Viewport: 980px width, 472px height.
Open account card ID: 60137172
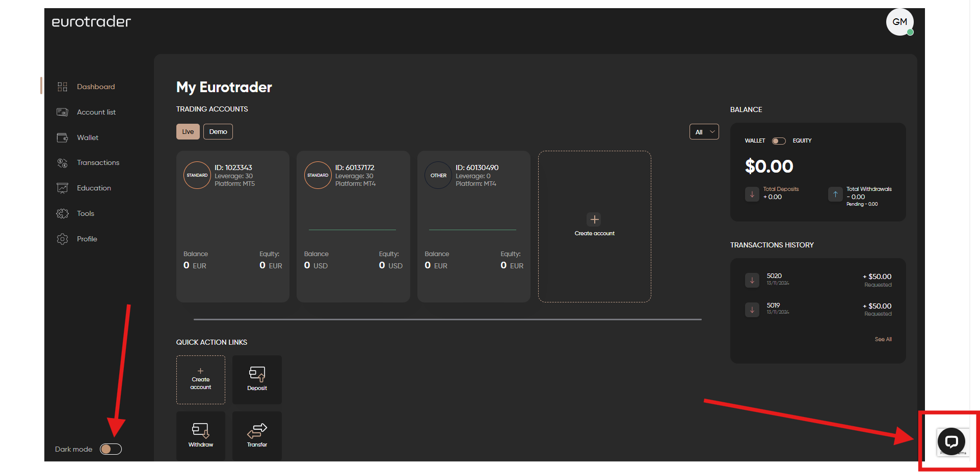tap(353, 227)
